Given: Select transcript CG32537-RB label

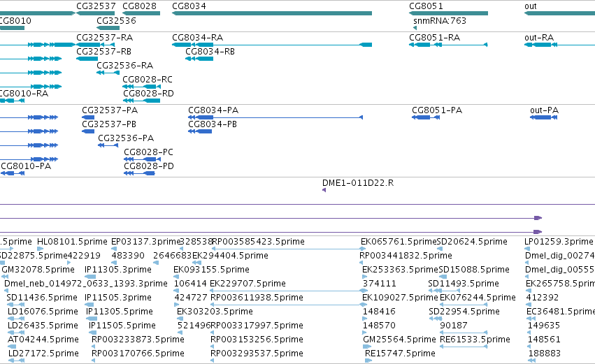Looking at the screenshot, I should click(x=103, y=52).
